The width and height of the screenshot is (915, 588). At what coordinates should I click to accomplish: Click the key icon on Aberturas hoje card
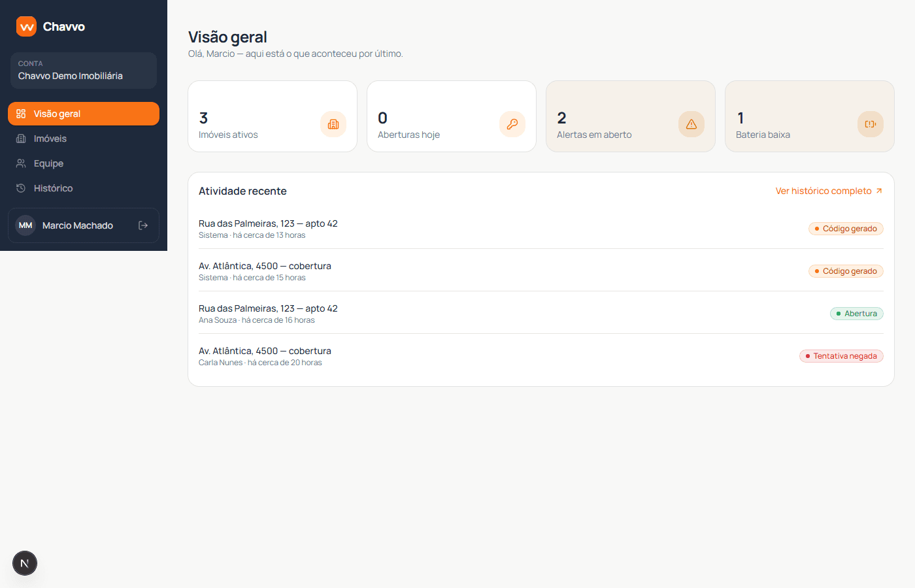512,124
